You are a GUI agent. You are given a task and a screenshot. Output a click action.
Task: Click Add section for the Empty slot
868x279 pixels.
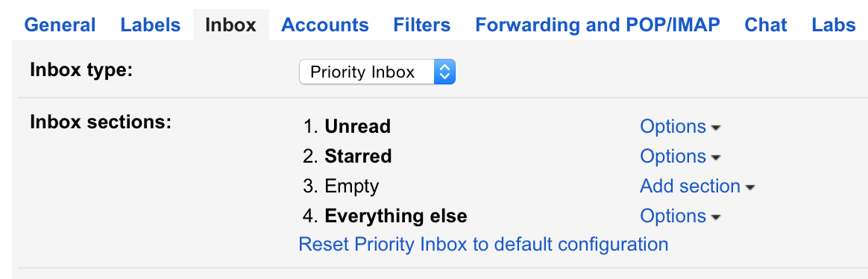(691, 186)
